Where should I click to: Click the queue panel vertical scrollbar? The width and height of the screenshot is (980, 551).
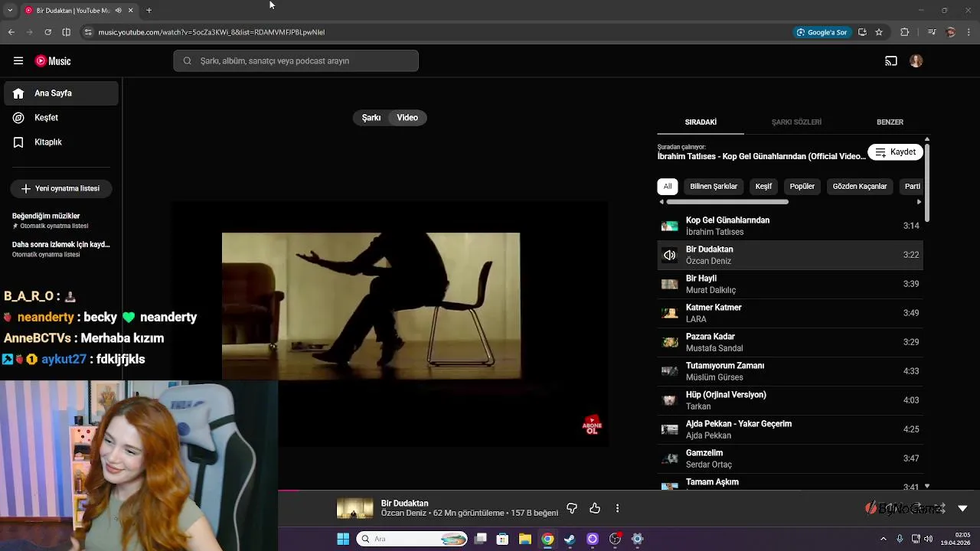(927, 184)
